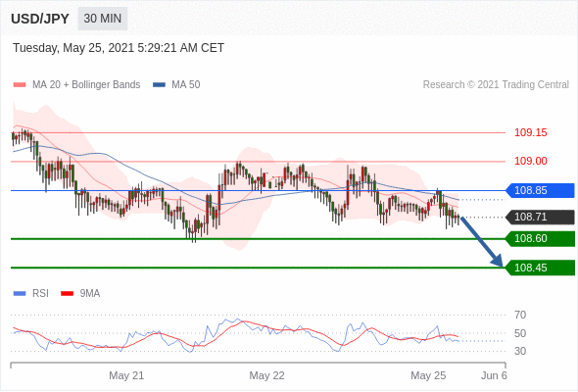Click the May 22 date axis label
This screenshot has width=578, height=392.
point(266,375)
